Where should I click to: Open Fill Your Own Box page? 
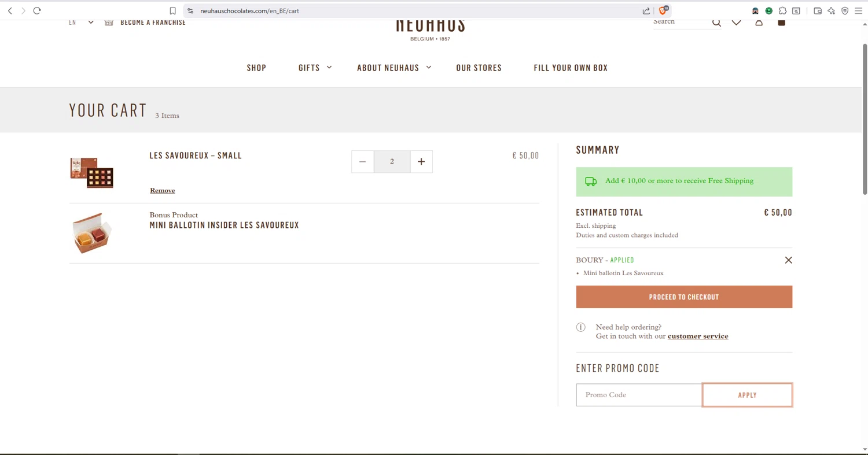(x=571, y=68)
